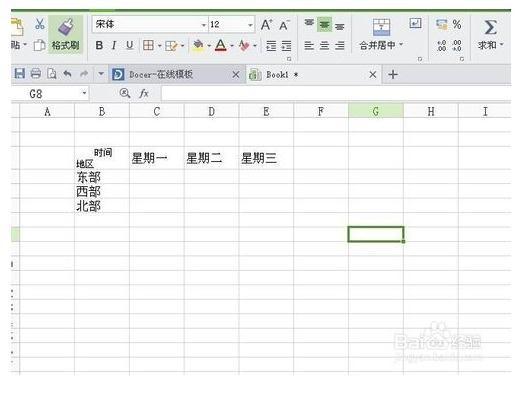Click the new tab plus button

pos(393,74)
